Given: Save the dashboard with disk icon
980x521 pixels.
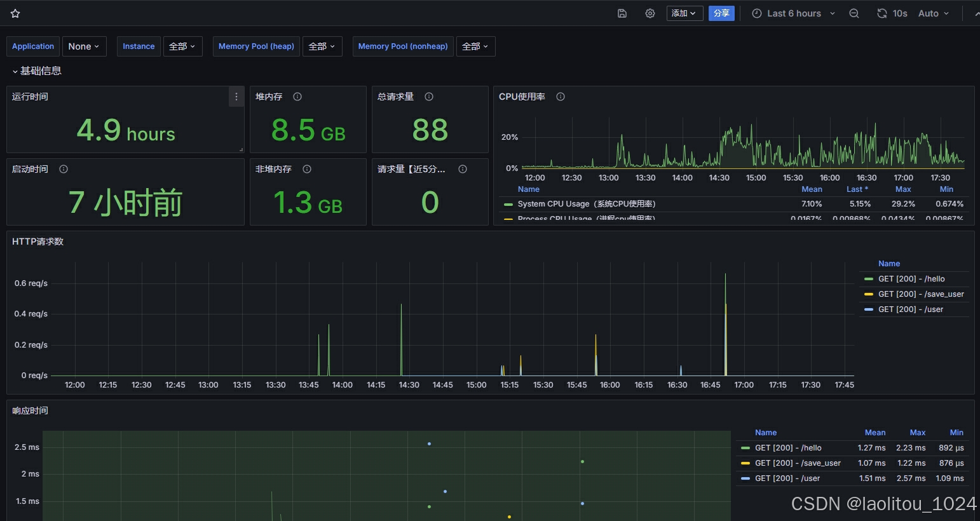Looking at the screenshot, I should pos(622,13).
